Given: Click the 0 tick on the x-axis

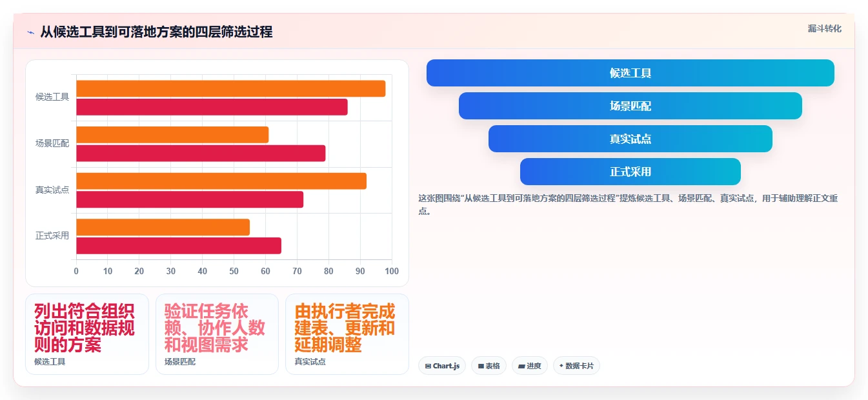Looking at the screenshot, I should tap(76, 271).
